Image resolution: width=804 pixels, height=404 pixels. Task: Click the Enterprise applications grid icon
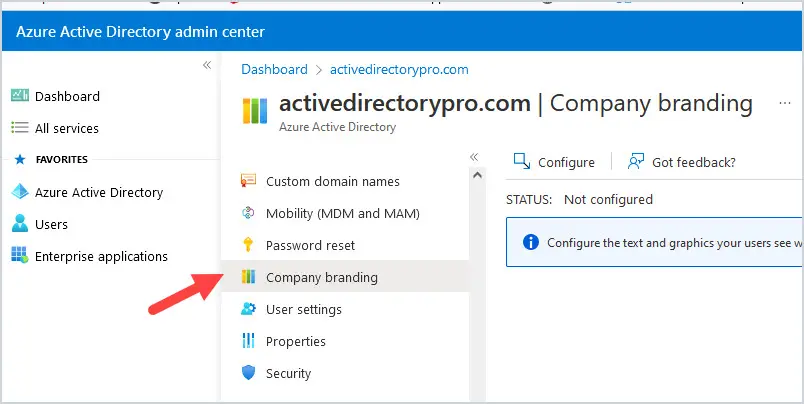click(x=20, y=255)
